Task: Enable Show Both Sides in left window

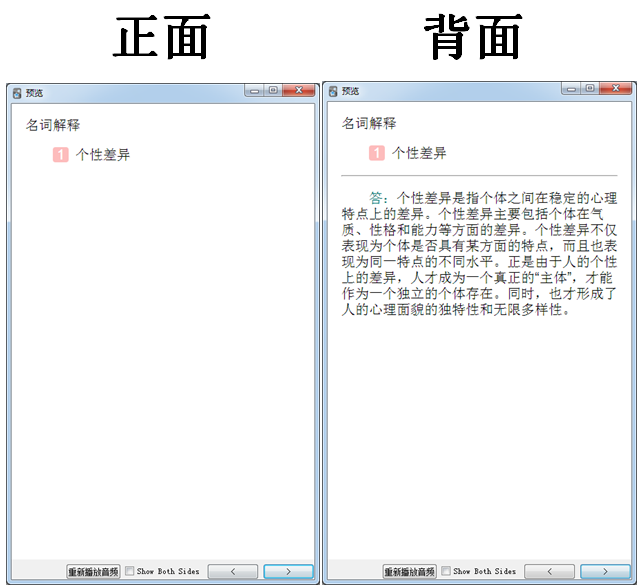Action: tap(130, 571)
